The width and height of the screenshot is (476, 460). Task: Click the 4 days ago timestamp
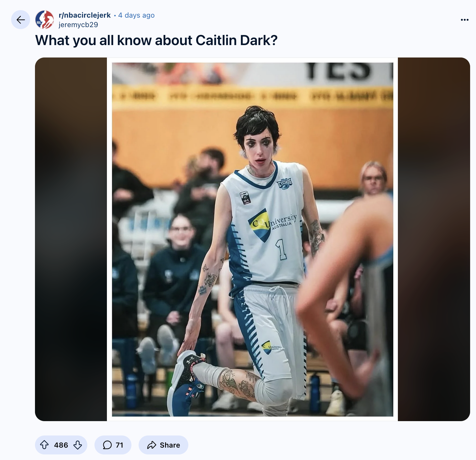[136, 15]
